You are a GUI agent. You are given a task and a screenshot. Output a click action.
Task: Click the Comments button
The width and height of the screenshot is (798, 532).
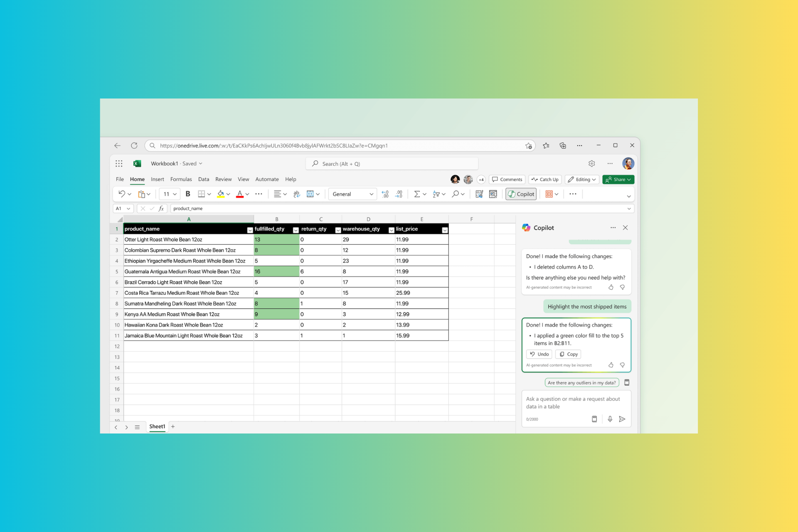coord(507,180)
